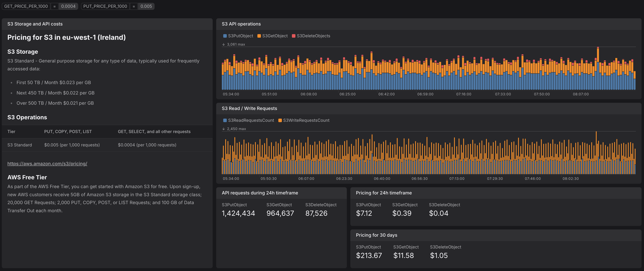Edit the PUT_PRICE_PER_1000 value 0.005
The height and width of the screenshot is (271, 644).
click(146, 6)
